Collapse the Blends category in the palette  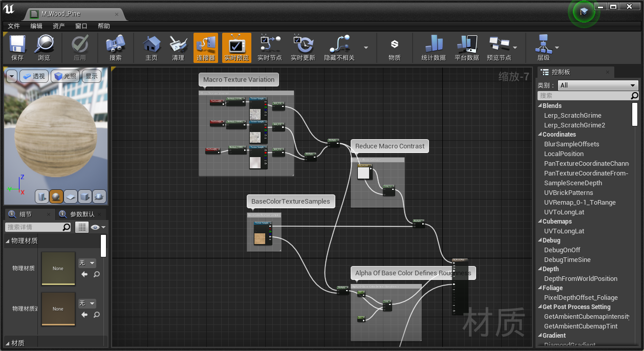click(541, 105)
